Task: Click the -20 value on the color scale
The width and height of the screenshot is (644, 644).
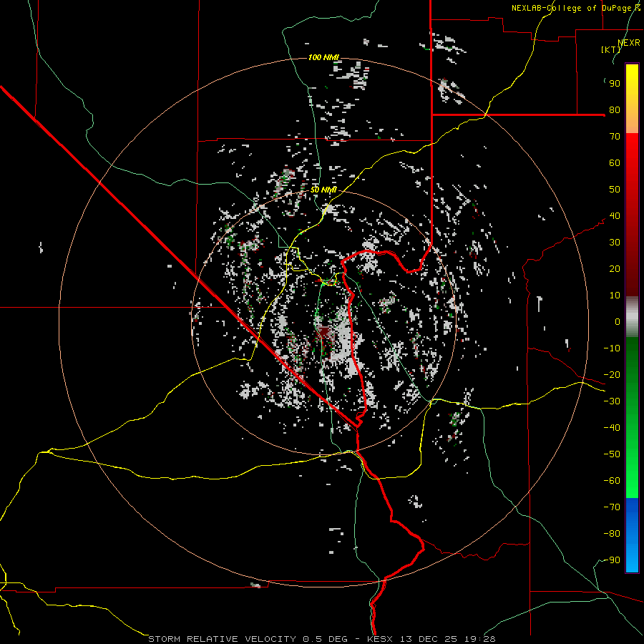Action: click(612, 375)
